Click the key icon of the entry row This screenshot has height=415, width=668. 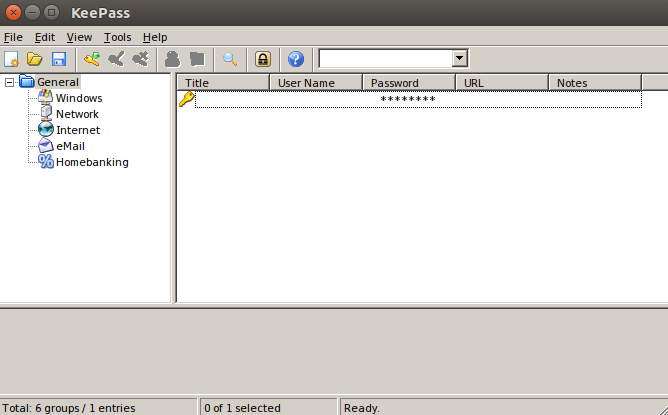[187, 99]
